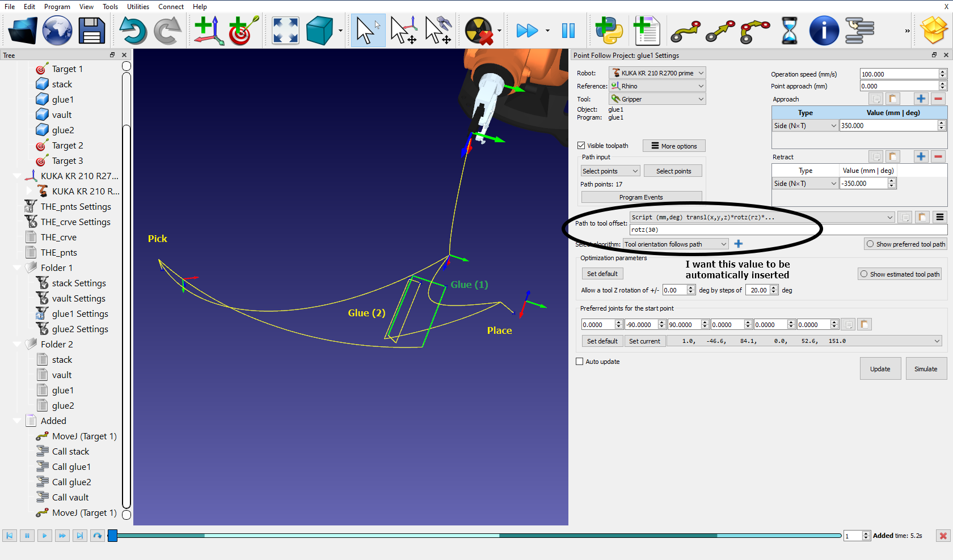Viewport: 953px width, 560px height.
Task: Select Show preferred tool path option
Action: 870,244
